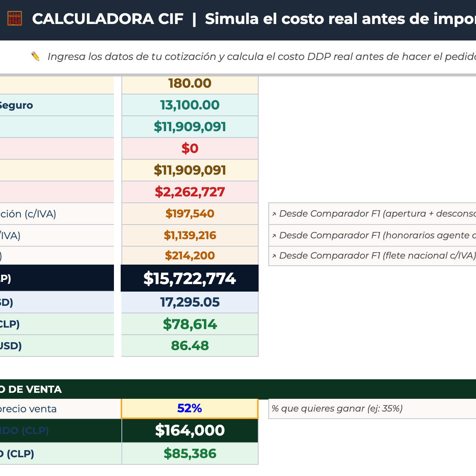Click the flete nacional c/IVA note
The width and height of the screenshot is (476, 476).
[x=373, y=256]
